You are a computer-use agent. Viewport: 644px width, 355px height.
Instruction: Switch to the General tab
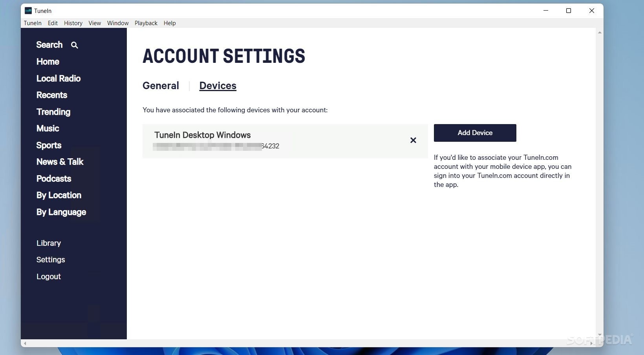(161, 86)
